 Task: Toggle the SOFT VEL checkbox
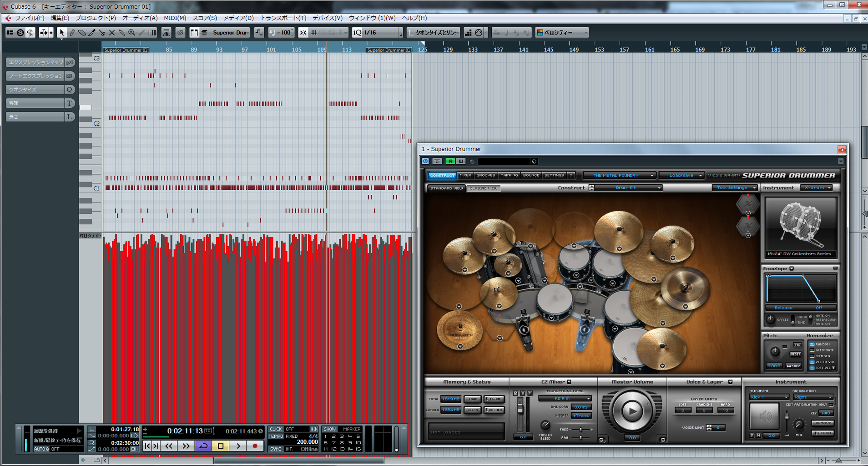click(x=812, y=368)
